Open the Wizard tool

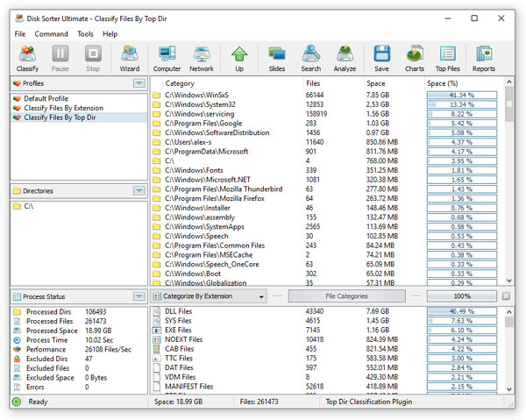point(130,59)
